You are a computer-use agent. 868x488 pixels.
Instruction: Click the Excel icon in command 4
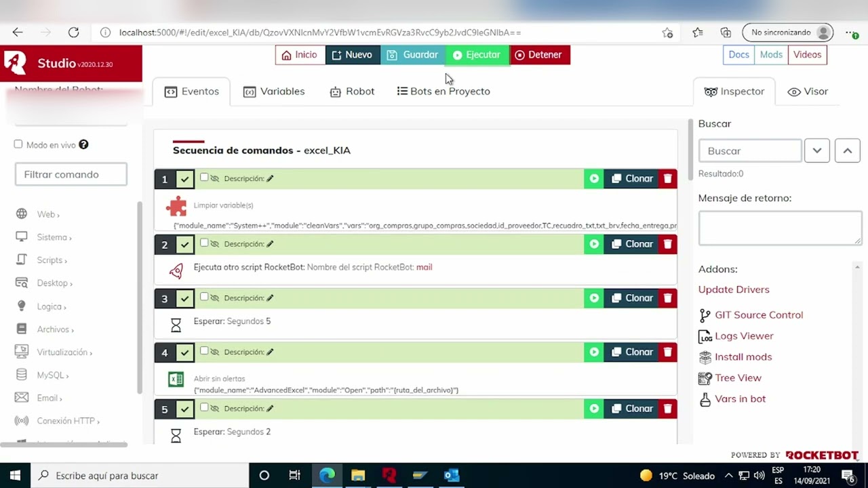point(176,380)
